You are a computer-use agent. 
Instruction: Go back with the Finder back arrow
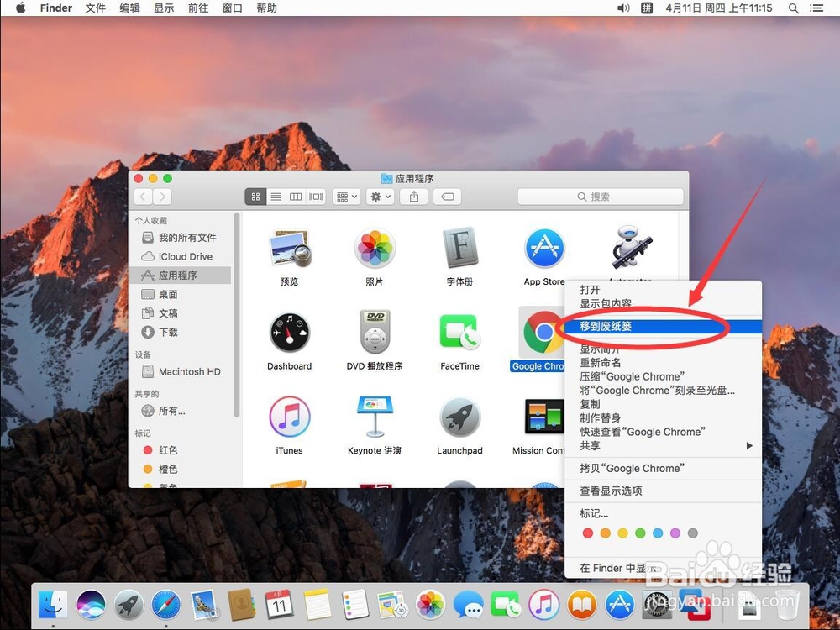click(143, 197)
